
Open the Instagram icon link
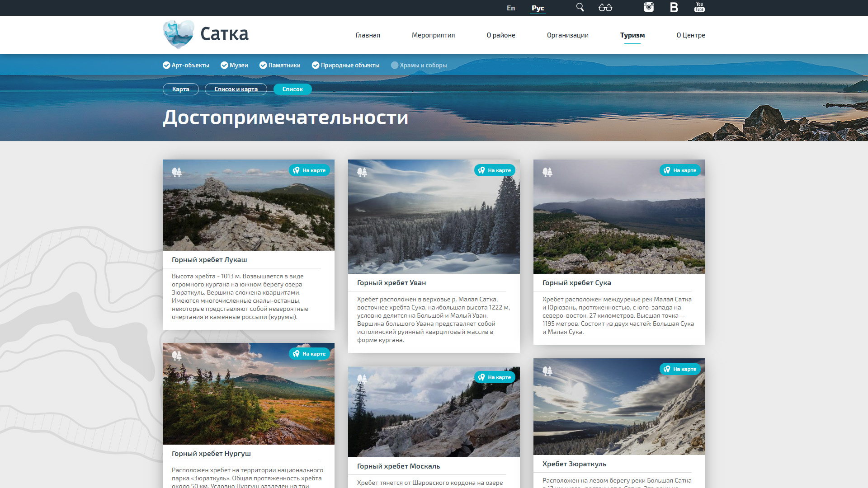coord(649,7)
